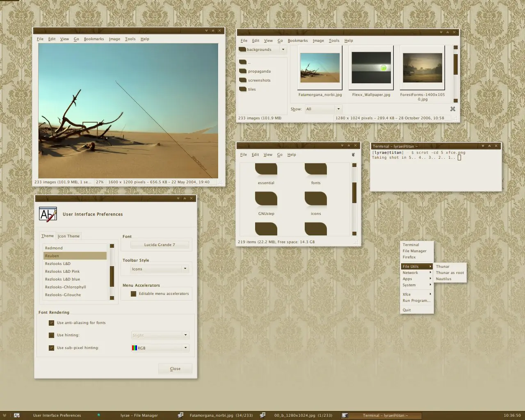525x420 pixels.
Task: Enable the Use hinting checkbox
Action: [51, 335]
